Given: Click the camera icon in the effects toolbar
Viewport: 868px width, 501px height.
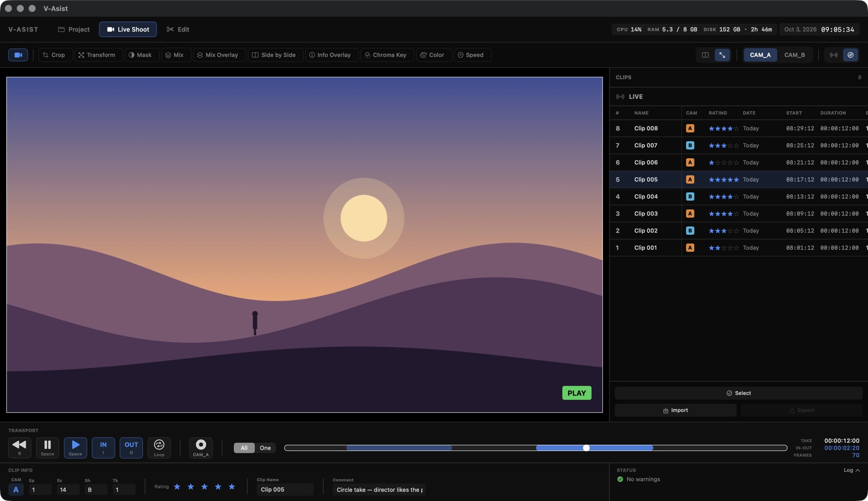Looking at the screenshot, I should coord(18,55).
